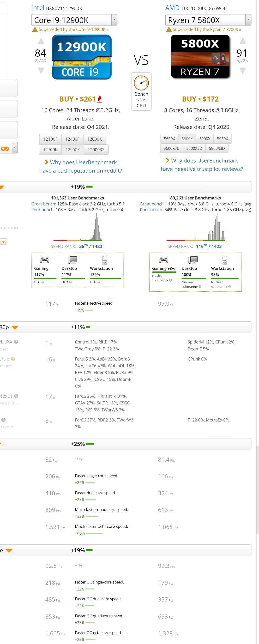Downvote the Ryzen 7 5800X arrow
Image resolution: width=259 pixels, height=644 pixels.
coord(242,71)
